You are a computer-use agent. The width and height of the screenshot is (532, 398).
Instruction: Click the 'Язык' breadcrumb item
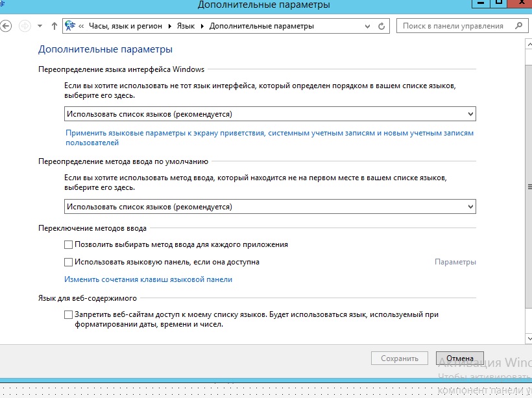click(185, 27)
